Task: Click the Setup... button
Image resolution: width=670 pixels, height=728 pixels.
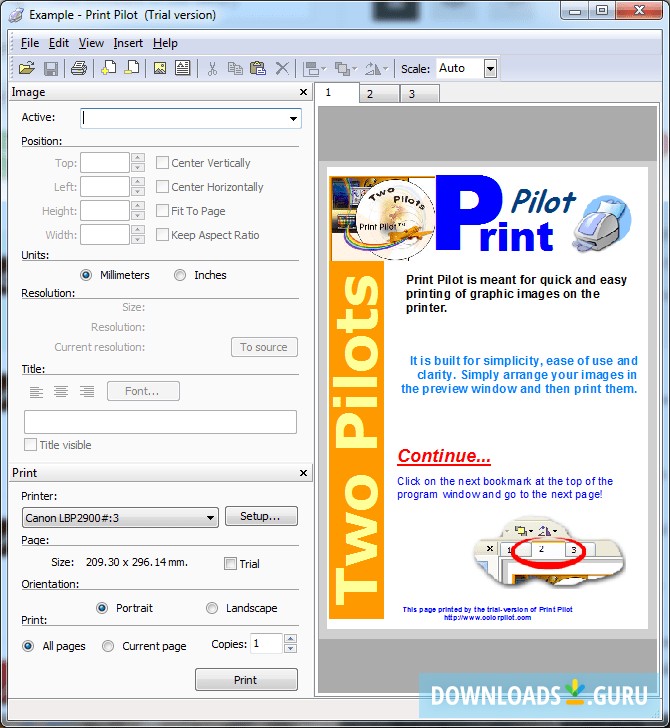Action: coord(261,516)
